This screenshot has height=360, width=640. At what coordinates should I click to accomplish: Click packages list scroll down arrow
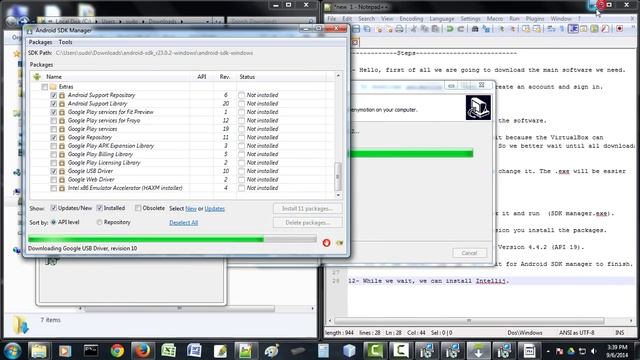pos(338,195)
